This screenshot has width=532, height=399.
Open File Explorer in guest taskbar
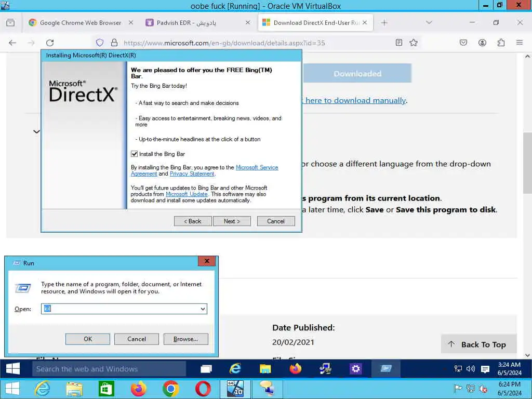coord(265,369)
